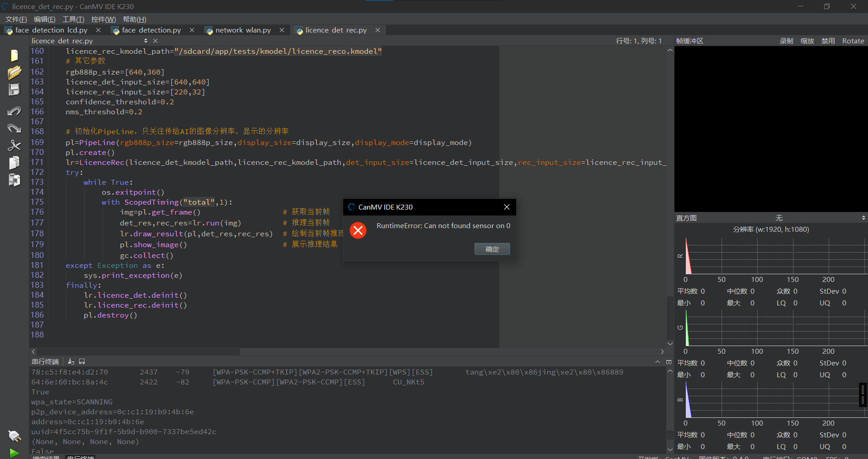Close the face detection lcd.py tab

pyautogui.click(x=98, y=30)
